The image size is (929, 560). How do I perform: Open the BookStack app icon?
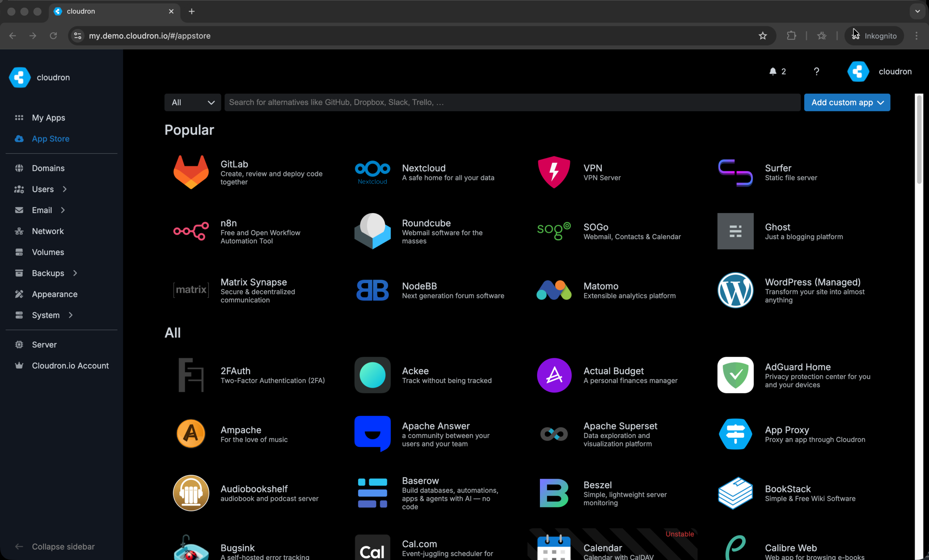coord(735,493)
